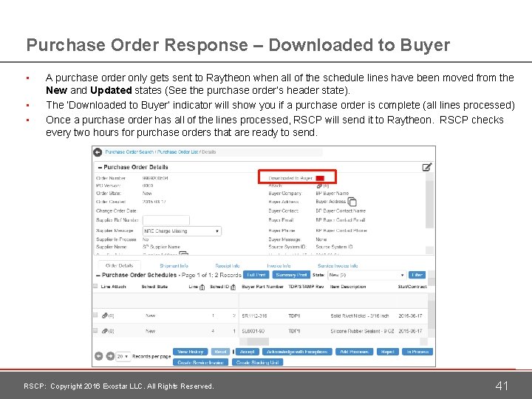Switch to the Receipt Info tab
Viewport: 532px width, 399px height.
[x=228, y=266]
